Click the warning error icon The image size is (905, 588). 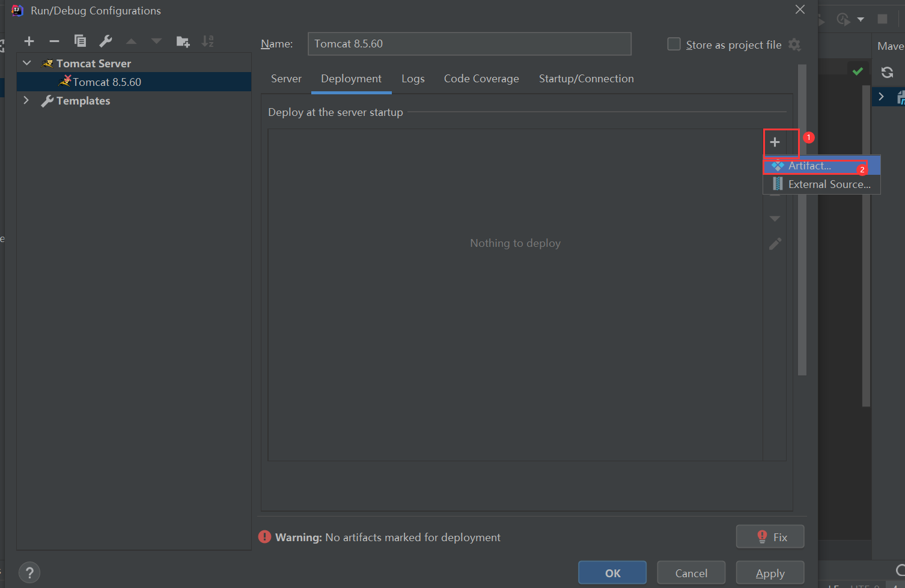[265, 537]
